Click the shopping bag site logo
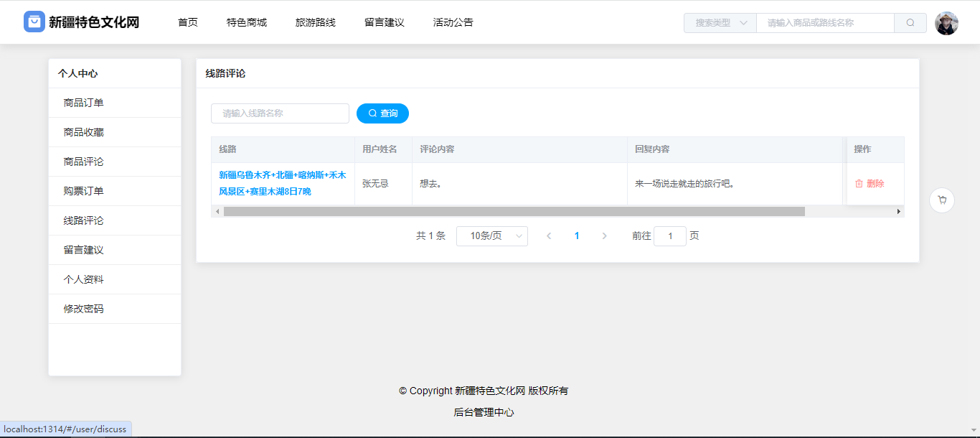The height and width of the screenshot is (438, 980). tap(34, 22)
